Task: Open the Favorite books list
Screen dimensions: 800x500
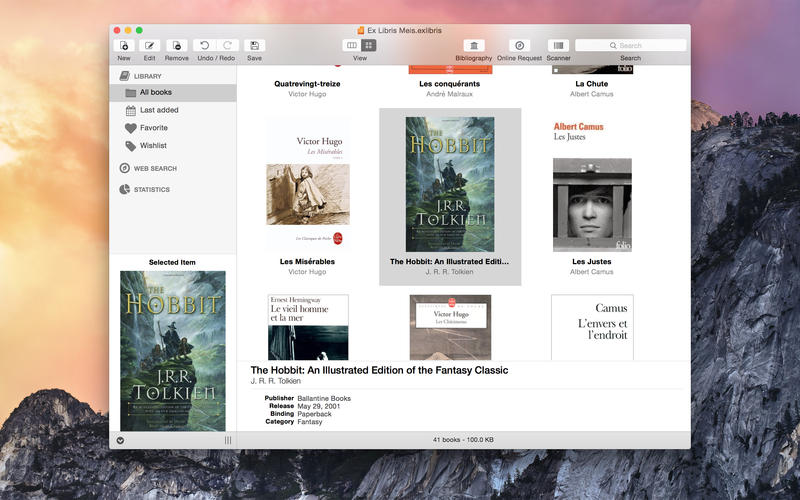Action: [x=153, y=128]
